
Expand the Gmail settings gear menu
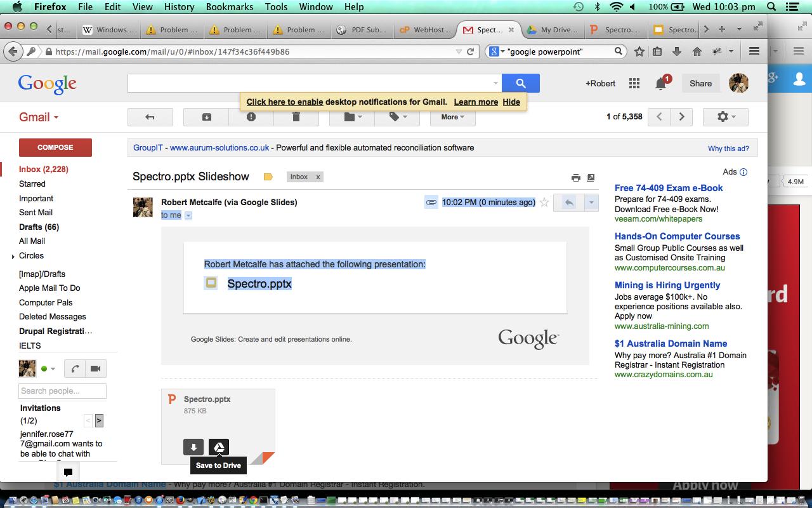pyautogui.click(x=725, y=117)
